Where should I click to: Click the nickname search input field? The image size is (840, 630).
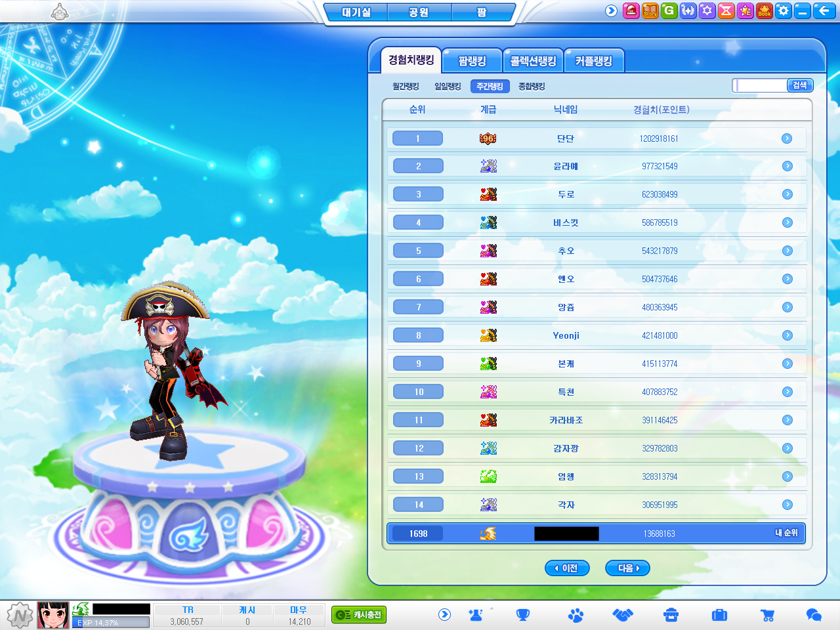(760, 85)
